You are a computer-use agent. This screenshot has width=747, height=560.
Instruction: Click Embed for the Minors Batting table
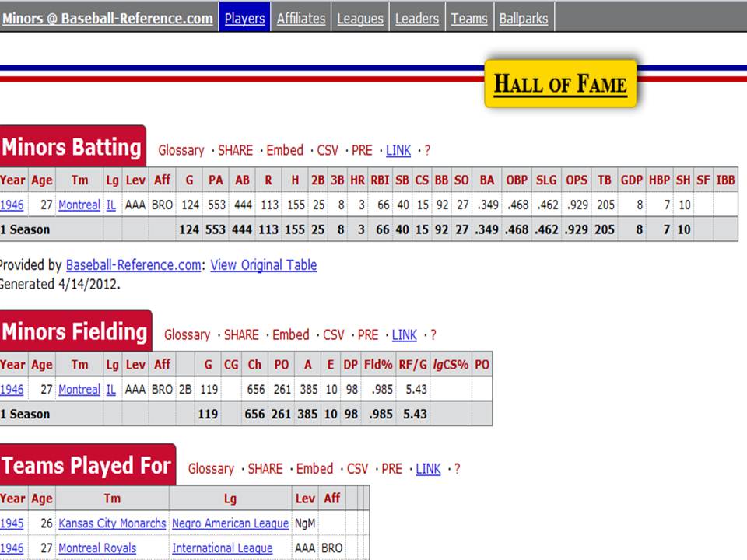[285, 150]
